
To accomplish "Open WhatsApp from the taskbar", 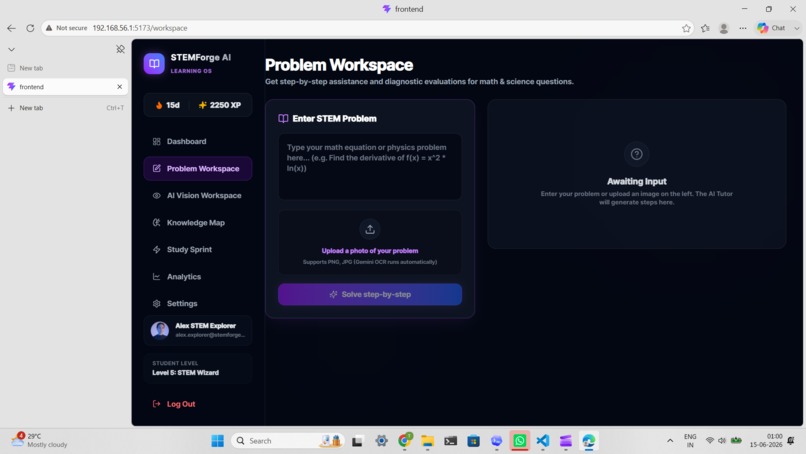I will coord(520,441).
